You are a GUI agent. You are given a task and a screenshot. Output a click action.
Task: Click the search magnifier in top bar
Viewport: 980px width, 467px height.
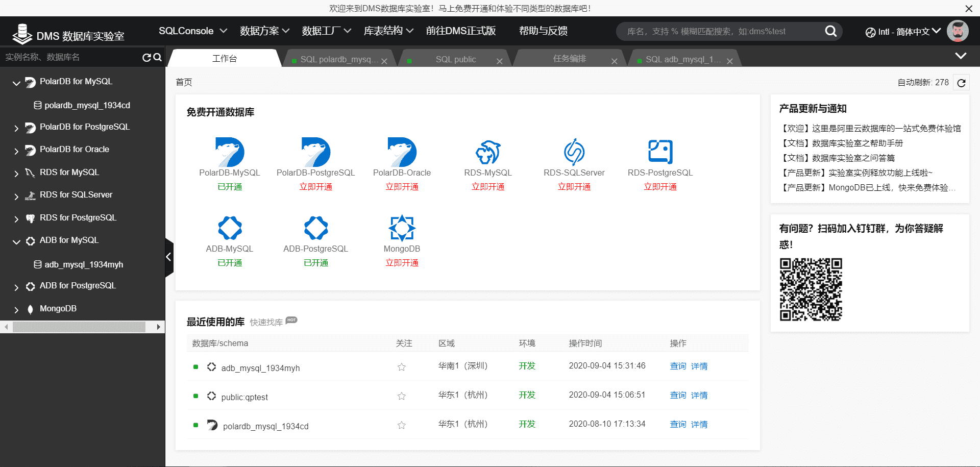coord(831,31)
